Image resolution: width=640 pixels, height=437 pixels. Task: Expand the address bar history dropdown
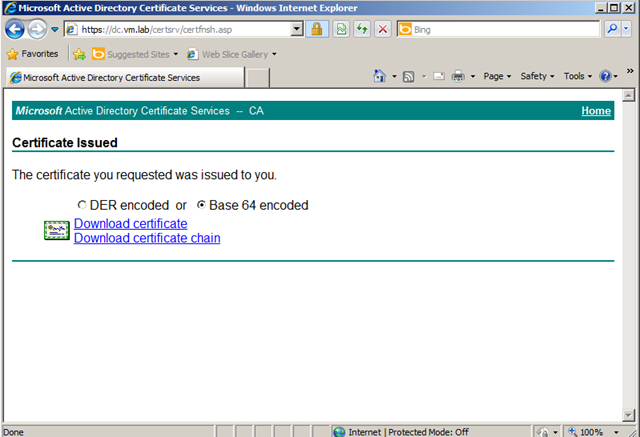(x=297, y=29)
